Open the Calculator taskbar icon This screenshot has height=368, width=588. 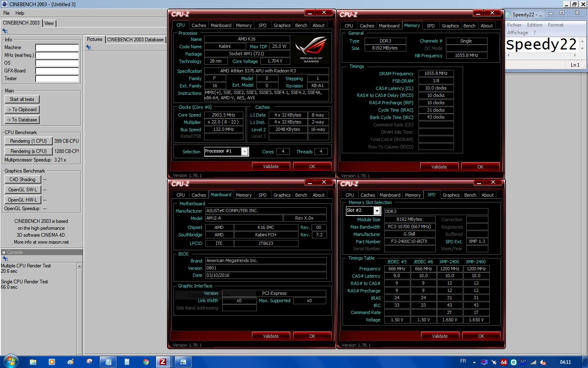[x=127, y=362]
